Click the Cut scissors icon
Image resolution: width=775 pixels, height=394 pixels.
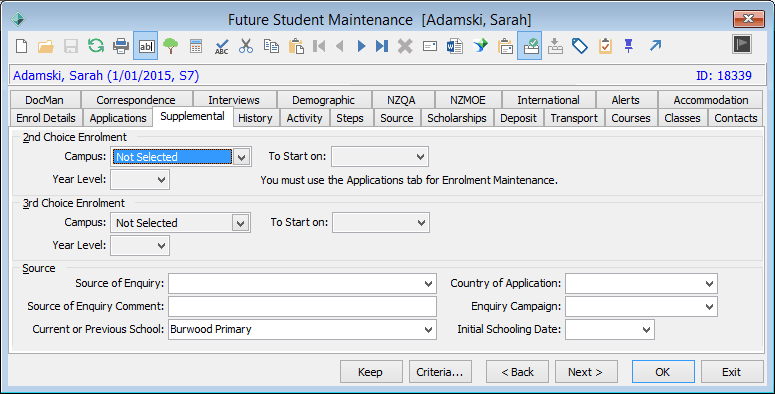coord(246,46)
